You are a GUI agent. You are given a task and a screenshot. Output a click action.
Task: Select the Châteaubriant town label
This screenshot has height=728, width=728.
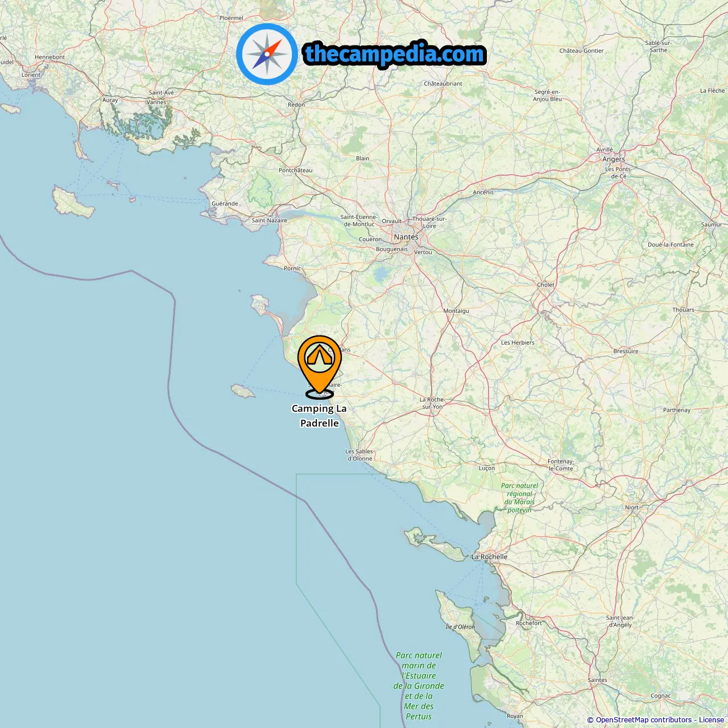click(x=443, y=84)
